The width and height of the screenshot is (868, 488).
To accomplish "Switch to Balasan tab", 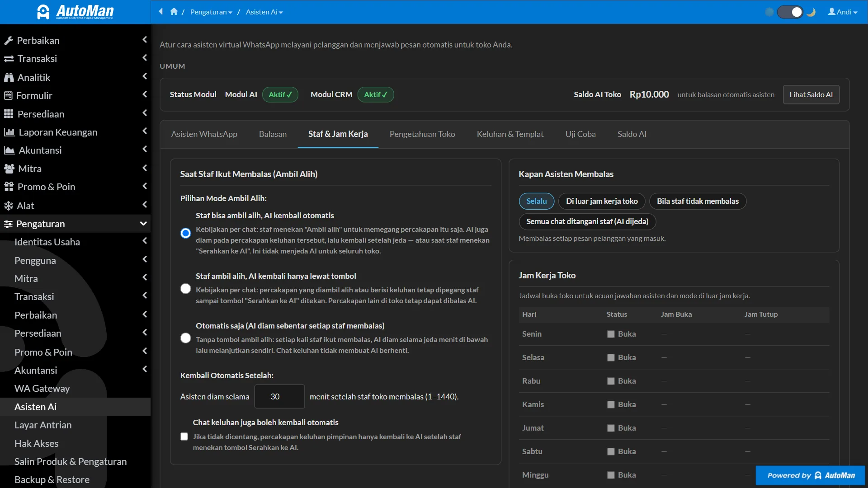I will [273, 134].
